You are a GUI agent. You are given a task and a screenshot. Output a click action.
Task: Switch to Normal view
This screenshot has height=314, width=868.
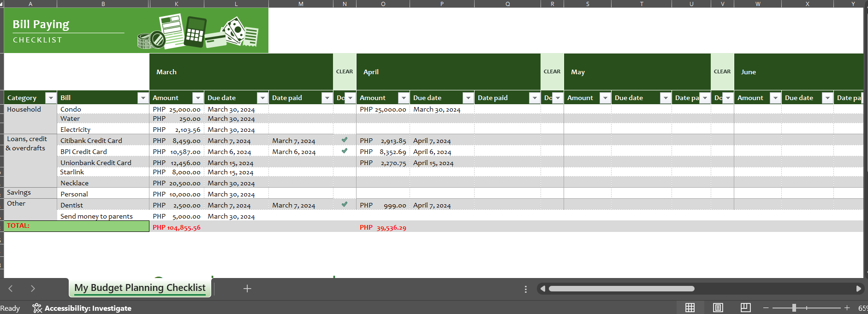pos(690,308)
